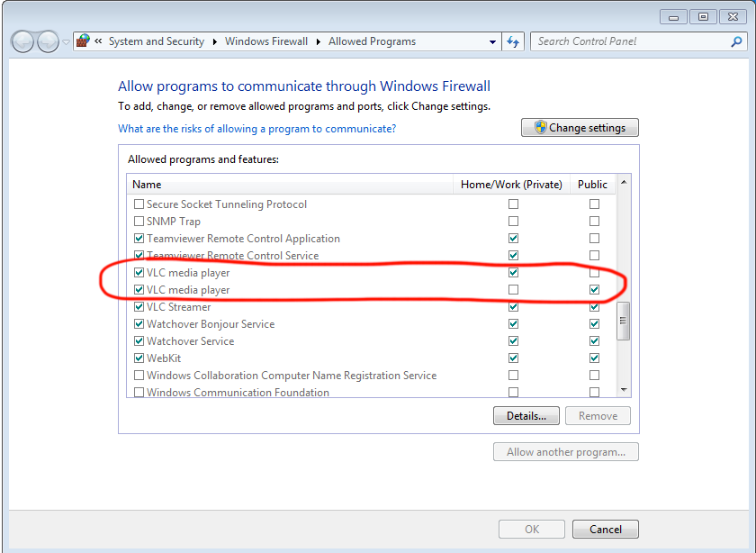Maximize the Allowed Programs window
Image resolution: width=756 pixels, height=553 pixels.
(703, 17)
